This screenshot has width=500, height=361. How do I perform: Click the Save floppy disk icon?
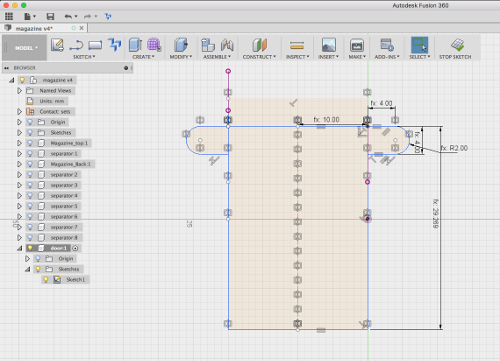50,16
